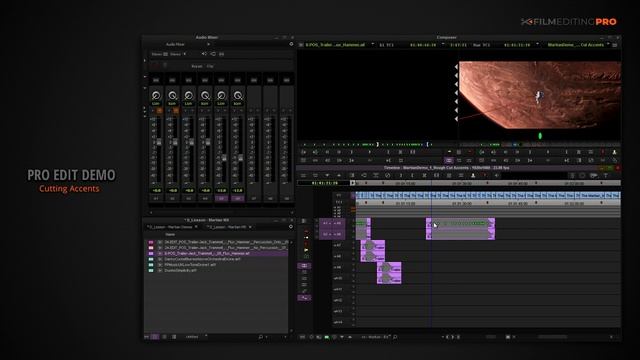Click the loop icon in Audio Mixer toolbar

click(213, 54)
